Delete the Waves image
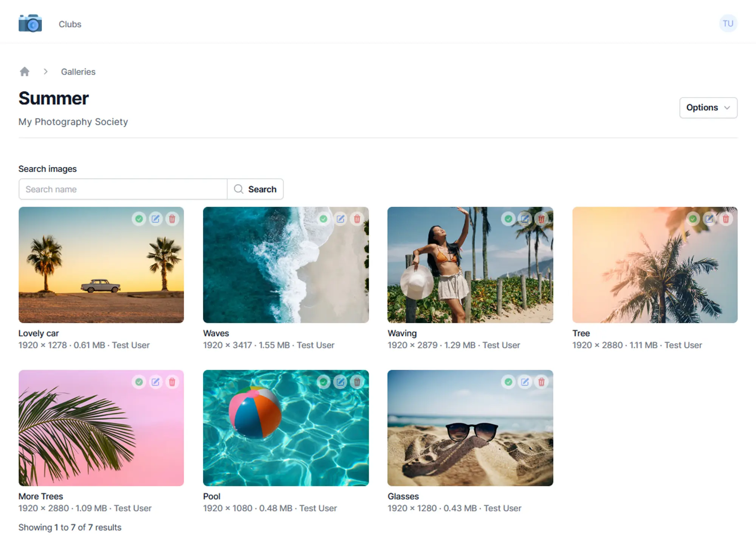 pos(357,219)
